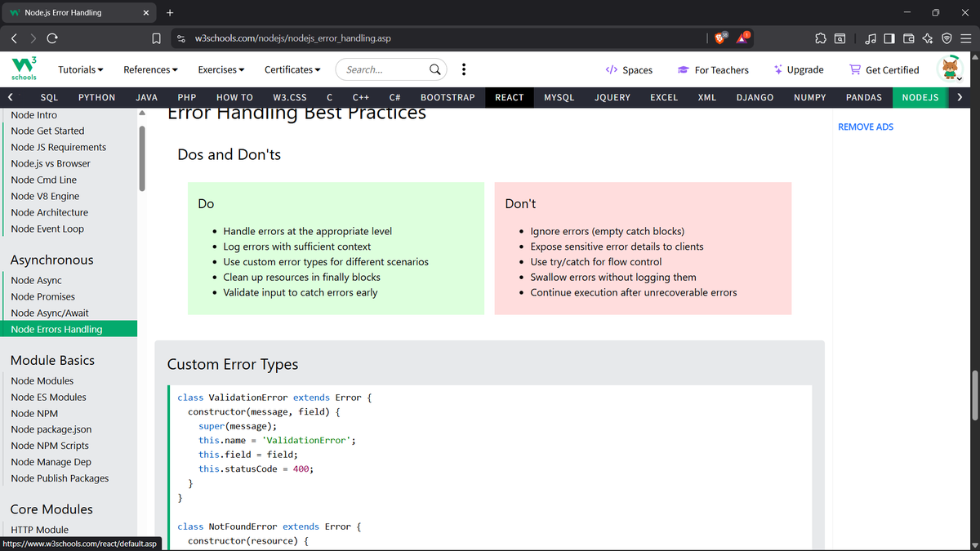Click the bookmark icon in address bar
Screen dimensions: 980x551
[156, 38]
